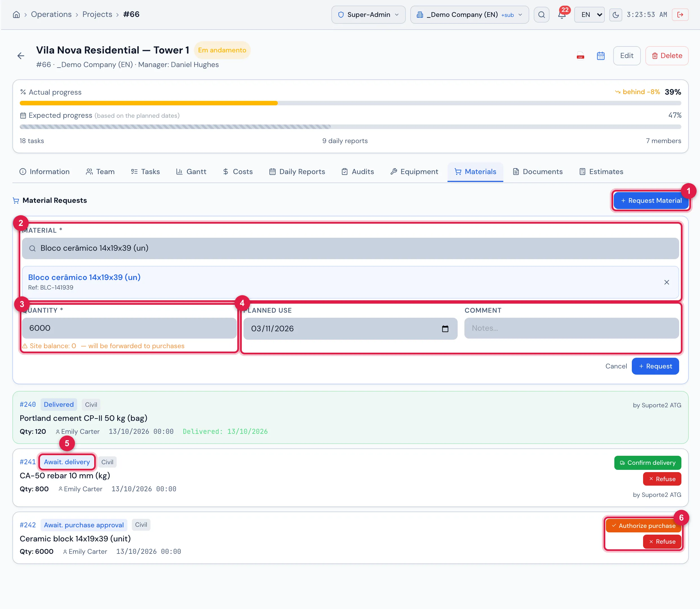Open the Equipment tab
Screen dimensions: 700x609
click(414, 172)
